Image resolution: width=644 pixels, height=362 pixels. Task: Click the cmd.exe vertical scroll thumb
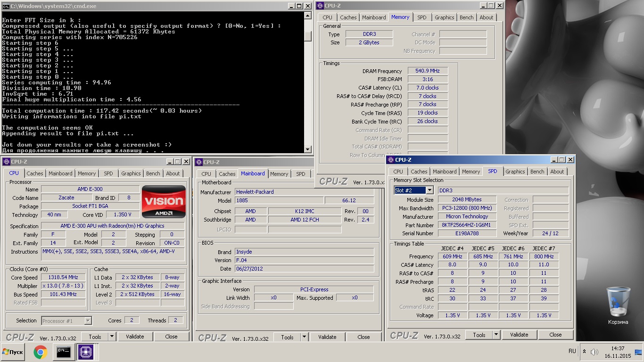[x=308, y=36]
